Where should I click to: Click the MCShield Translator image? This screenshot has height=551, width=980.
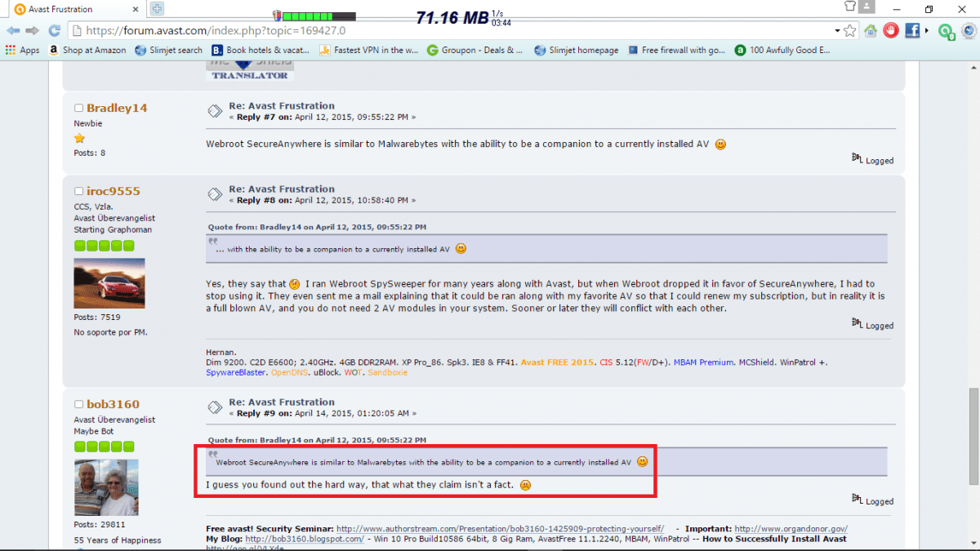(250, 72)
